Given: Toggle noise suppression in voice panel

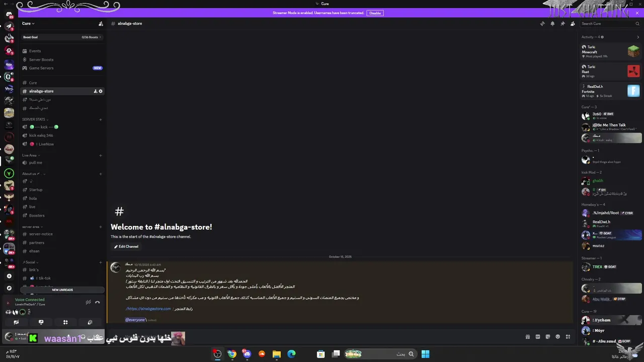Looking at the screenshot, I should point(88,302).
